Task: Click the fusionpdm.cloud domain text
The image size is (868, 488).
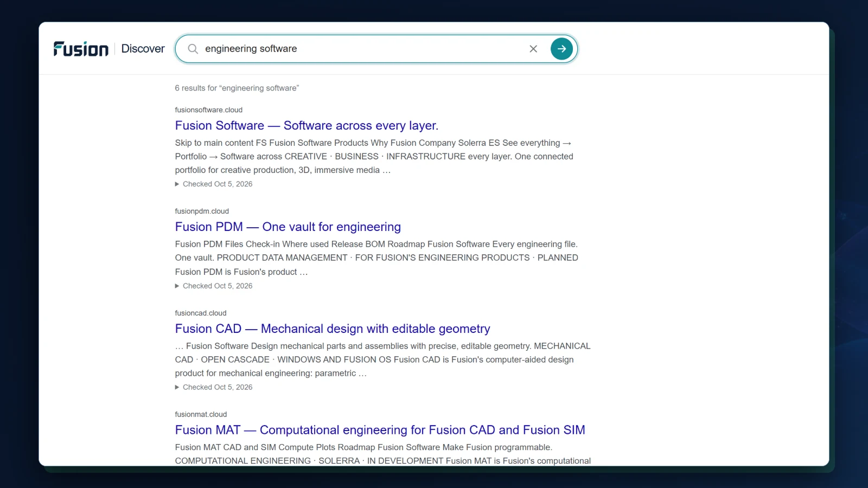Action: click(x=202, y=211)
